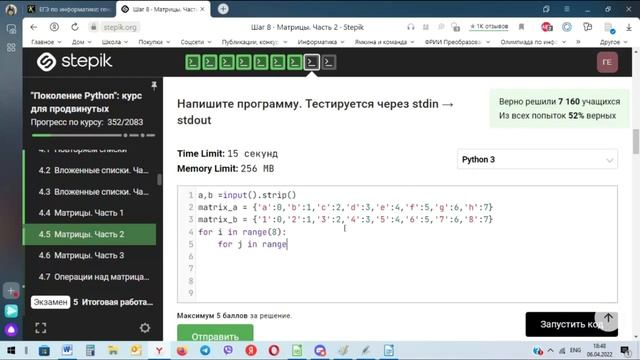This screenshot has width=640, height=360.
Task: Click the headphones read-aloud icon
Action: click(x=411, y=27)
